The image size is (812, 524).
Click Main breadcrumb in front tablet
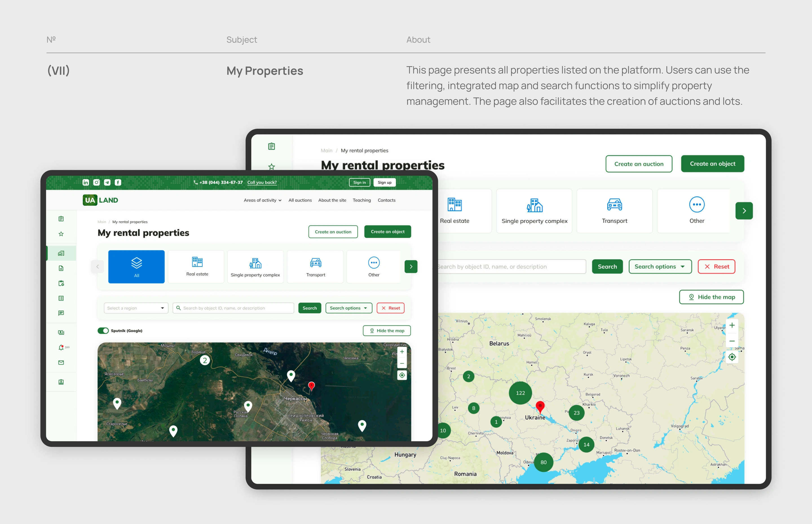coord(102,222)
